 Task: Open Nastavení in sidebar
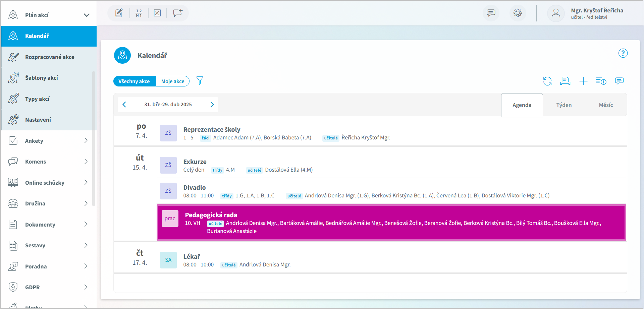pos(49,120)
